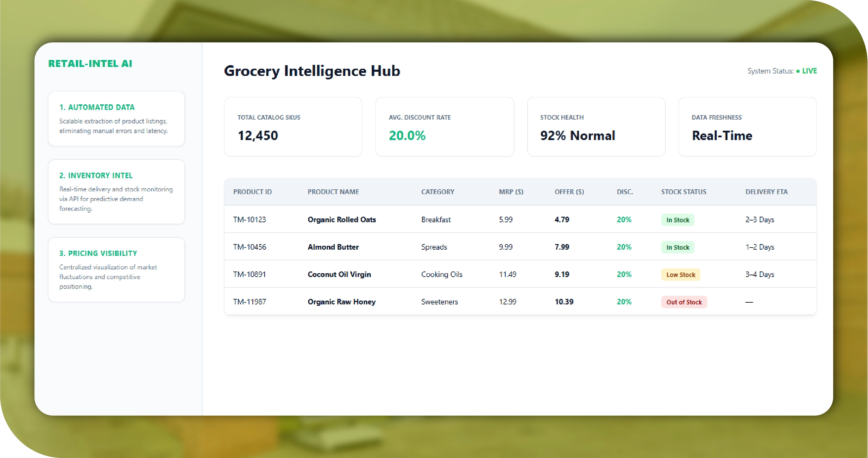The height and width of the screenshot is (458, 868).
Task: Click In Stock badge for Organic Rolled Oats
Action: click(677, 220)
